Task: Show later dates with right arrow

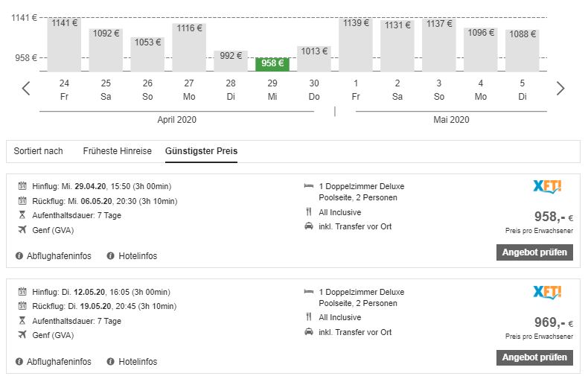Action: tap(560, 89)
